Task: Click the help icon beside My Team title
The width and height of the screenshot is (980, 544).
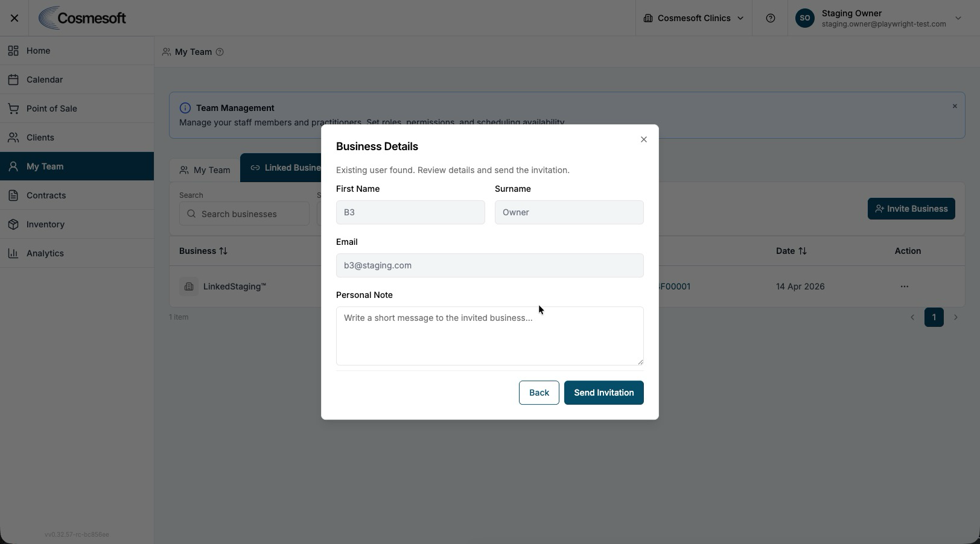Action: coord(220,52)
